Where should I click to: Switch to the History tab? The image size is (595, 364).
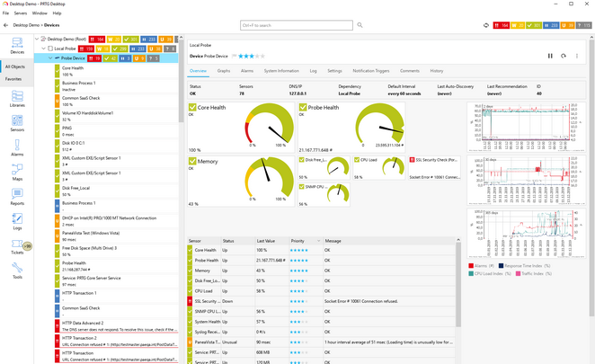coord(437,71)
